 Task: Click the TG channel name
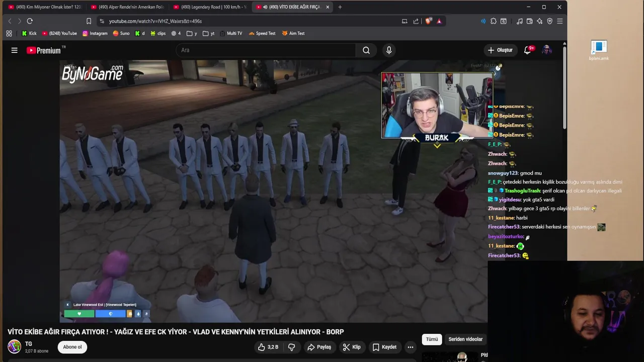pos(28,344)
